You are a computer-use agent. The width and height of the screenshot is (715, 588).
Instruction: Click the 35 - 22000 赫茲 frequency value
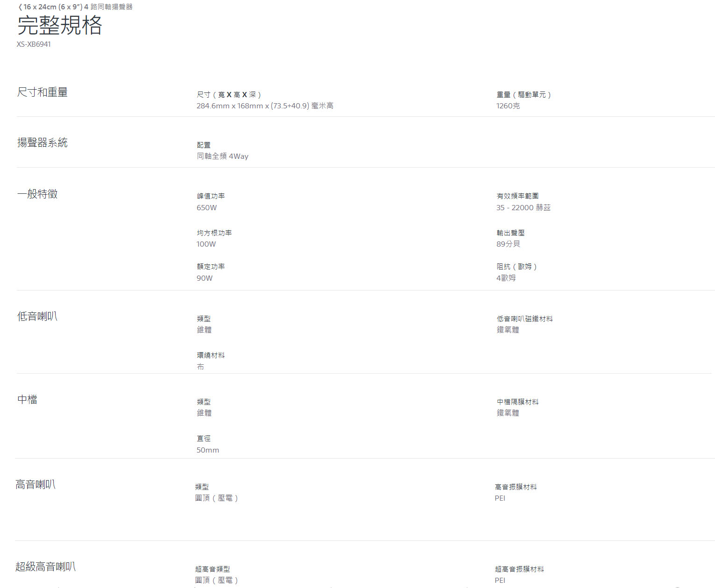point(523,208)
